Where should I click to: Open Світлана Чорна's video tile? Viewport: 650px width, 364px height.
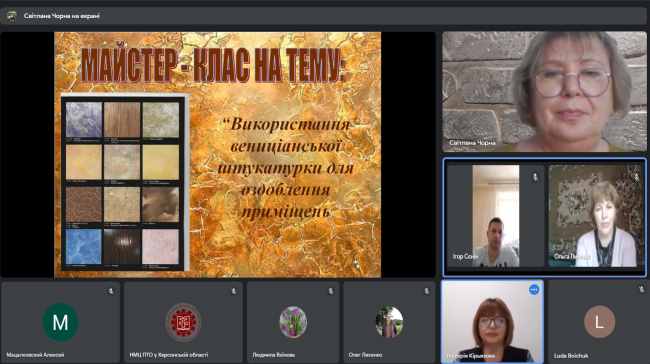click(544, 91)
